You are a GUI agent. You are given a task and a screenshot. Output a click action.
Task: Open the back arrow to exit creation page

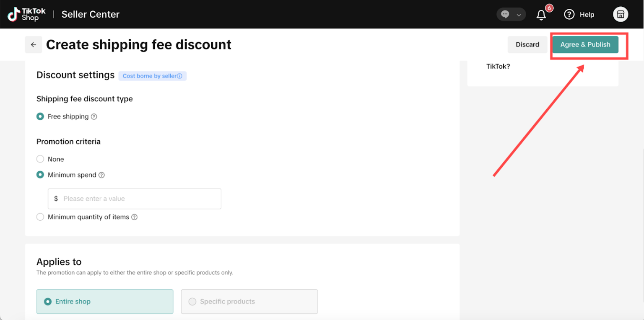click(x=34, y=44)
